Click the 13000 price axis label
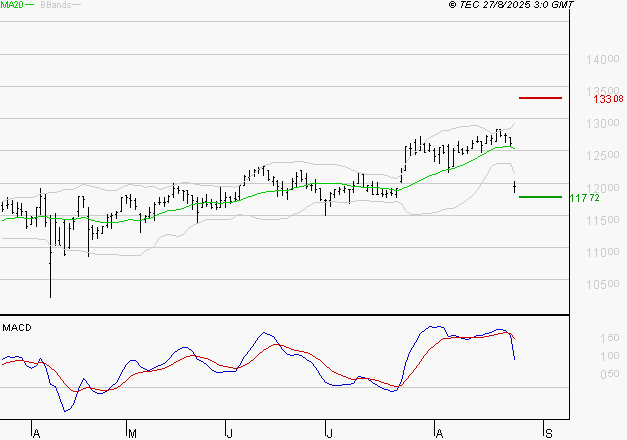Image resolution: width=627 pixels, height=440 pixels. 603,124
